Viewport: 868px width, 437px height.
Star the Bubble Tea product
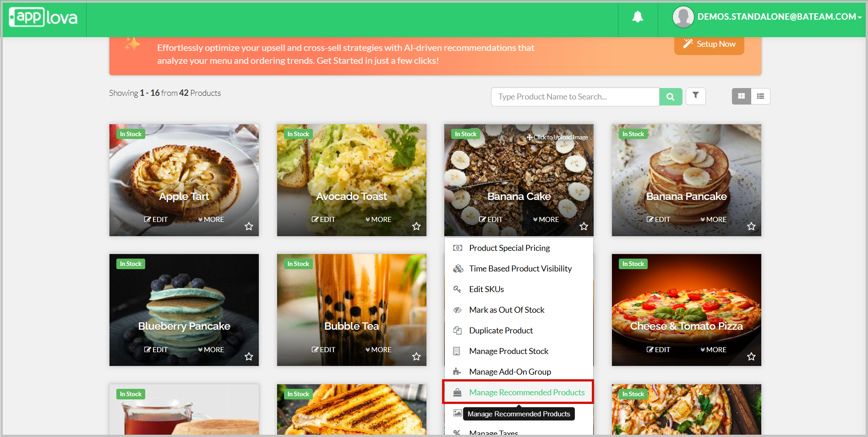[x=416, y=356]
